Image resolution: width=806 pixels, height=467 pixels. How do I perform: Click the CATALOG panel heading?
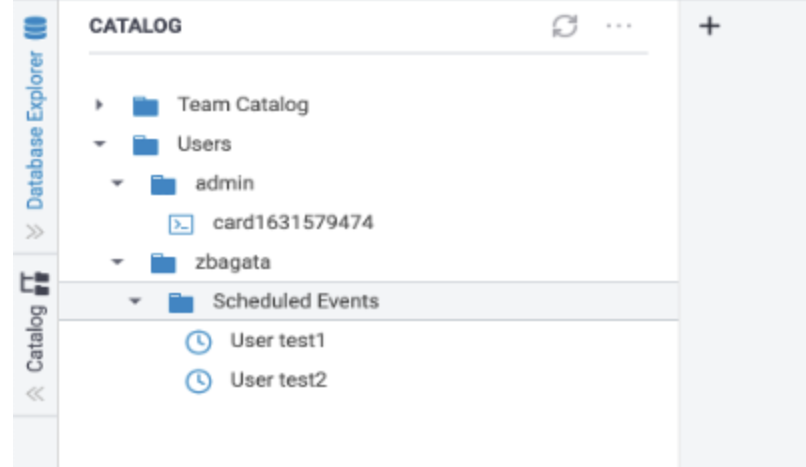tap(135, 26)
